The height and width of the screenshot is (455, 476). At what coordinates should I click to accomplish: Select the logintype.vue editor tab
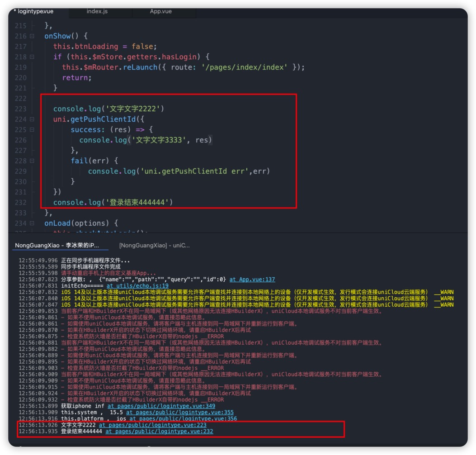pyautogui.click(x=36, y=11)
